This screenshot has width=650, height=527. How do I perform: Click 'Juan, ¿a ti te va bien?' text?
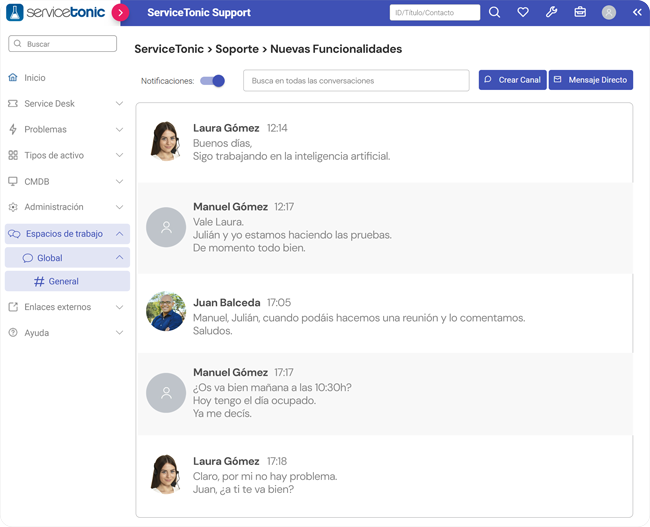(243, 489)
